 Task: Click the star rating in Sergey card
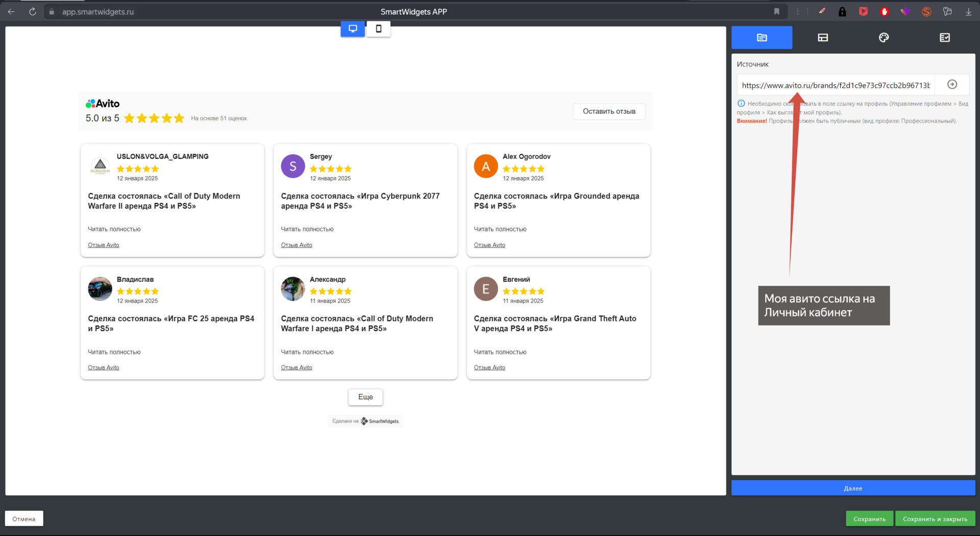tap(331, 168)
